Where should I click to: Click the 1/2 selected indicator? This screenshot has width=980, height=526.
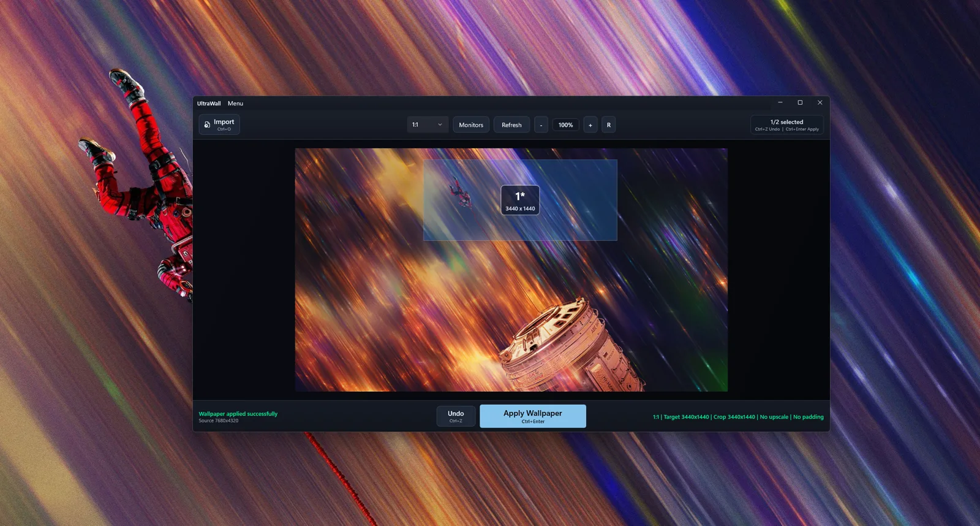(x=787, y=124)
